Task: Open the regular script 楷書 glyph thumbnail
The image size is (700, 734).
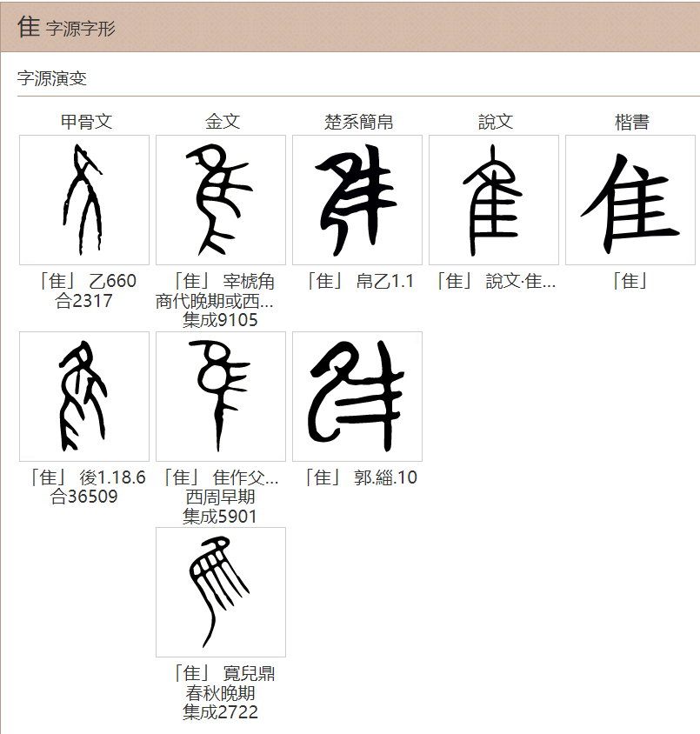Action: (x=630, y=199)
